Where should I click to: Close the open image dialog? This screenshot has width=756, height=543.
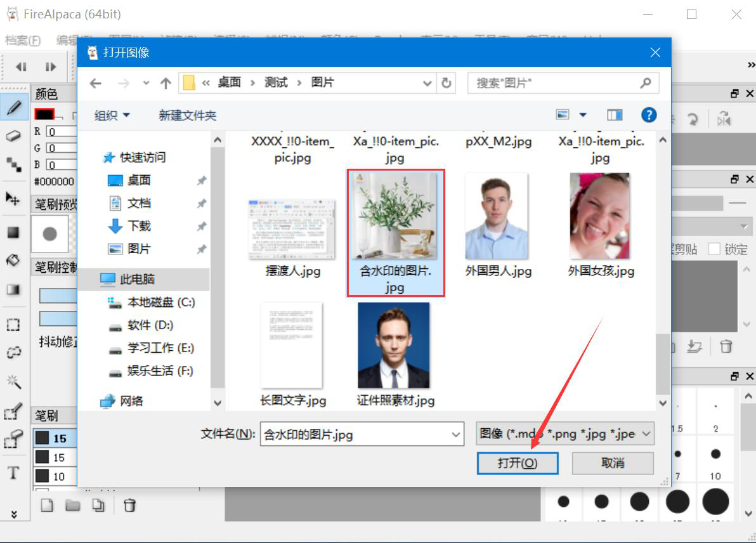click(x=655, y=52)
